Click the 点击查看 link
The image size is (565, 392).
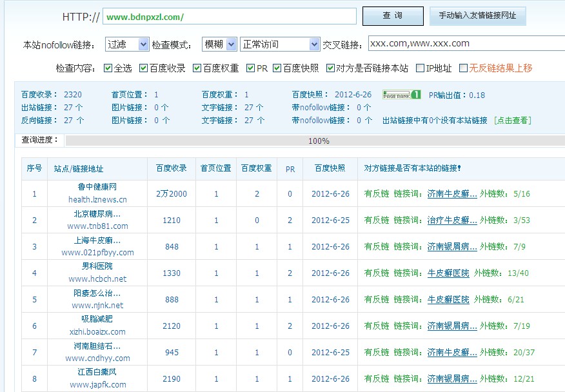(512, 120)
